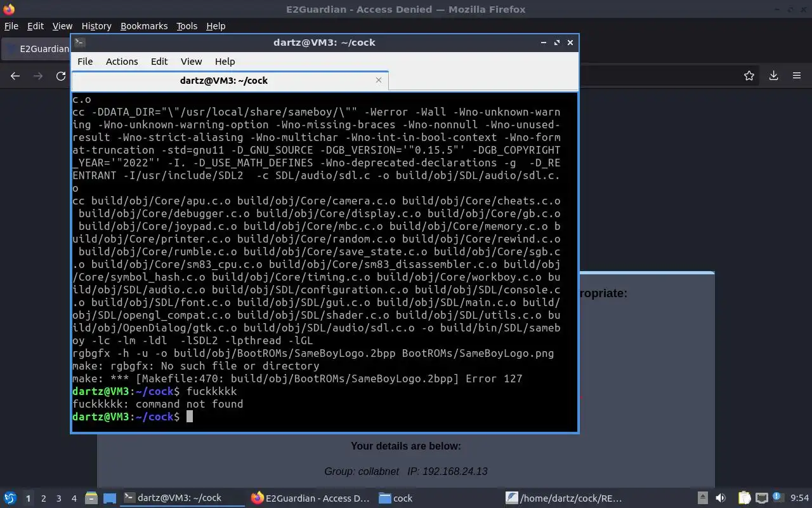The height and width of the screenshot is (508, 812).
Task: Switch to workspace 3
Action: (x=59, y=498)
